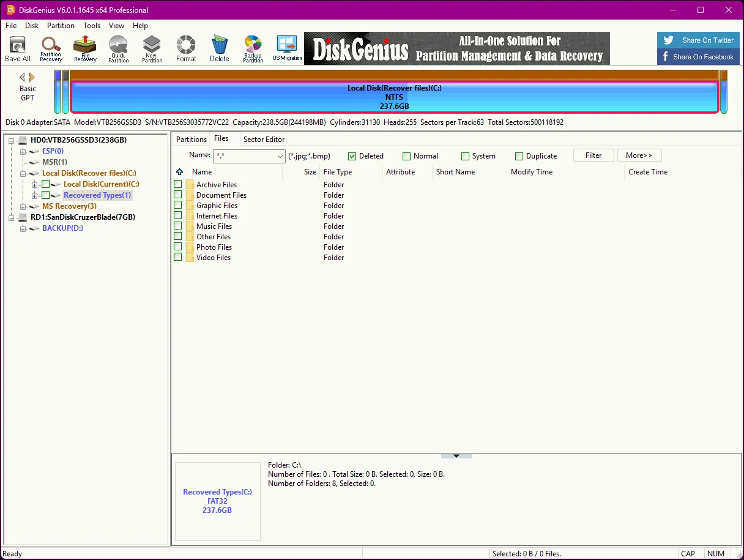Launch File Recovery
The height and width of the screenshot is (560, 744).
tap(85, 48)
